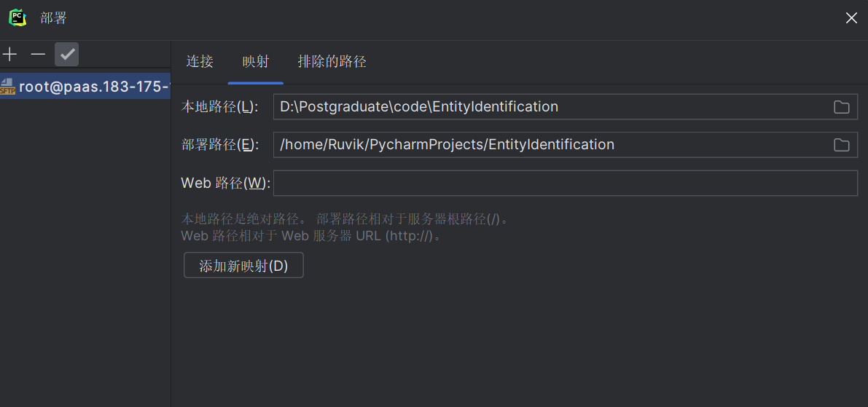Click the 部署路径(E) label
This screenshot has height=407, width=868.
coord(219,145)
